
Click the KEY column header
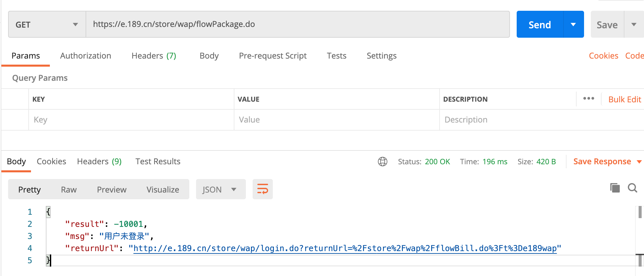[x=38, y=99]
